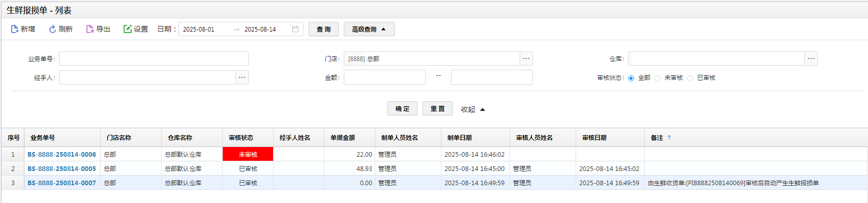This screenshot has width=868, height=203.
Task: Click the 查询 search button
Action: [x=324, y=29]
